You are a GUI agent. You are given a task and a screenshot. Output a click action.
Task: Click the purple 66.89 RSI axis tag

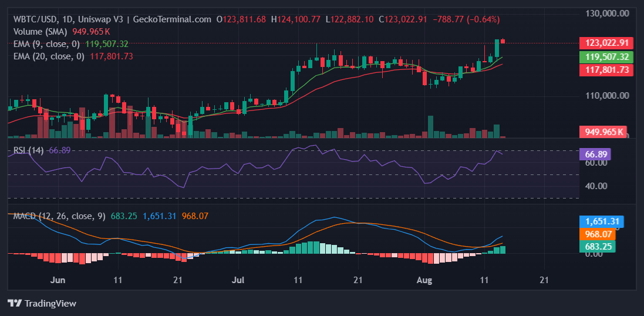(594, 154)
